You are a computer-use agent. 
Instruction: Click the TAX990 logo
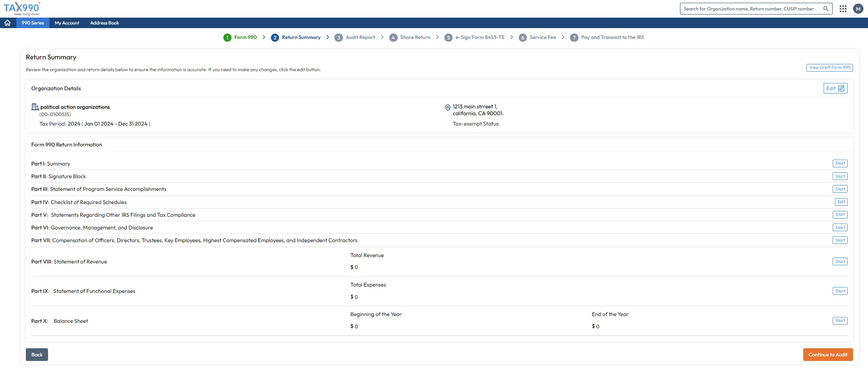tap(22, 8)
